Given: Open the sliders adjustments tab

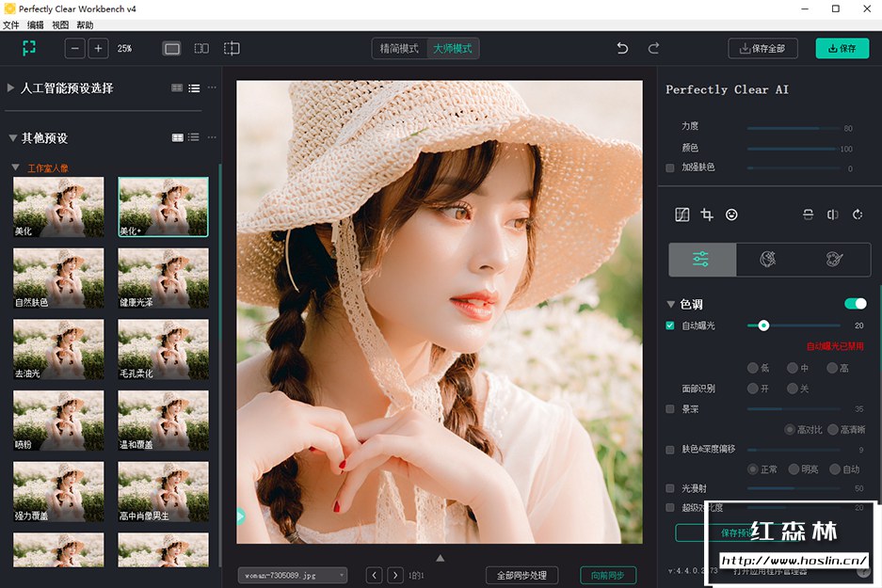Looking at the screenshot, I should [x=701, y=259].
